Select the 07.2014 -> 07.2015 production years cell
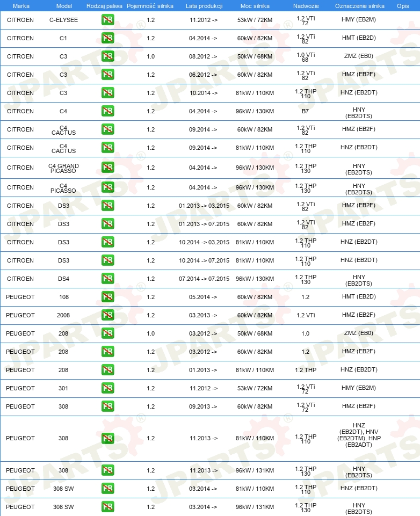 coord(204,279)
